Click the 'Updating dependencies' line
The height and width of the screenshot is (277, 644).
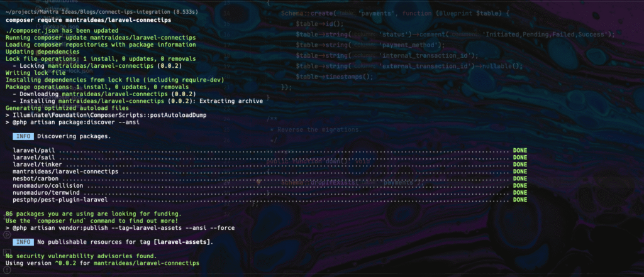pyautogui.click(x=43, y=52)
